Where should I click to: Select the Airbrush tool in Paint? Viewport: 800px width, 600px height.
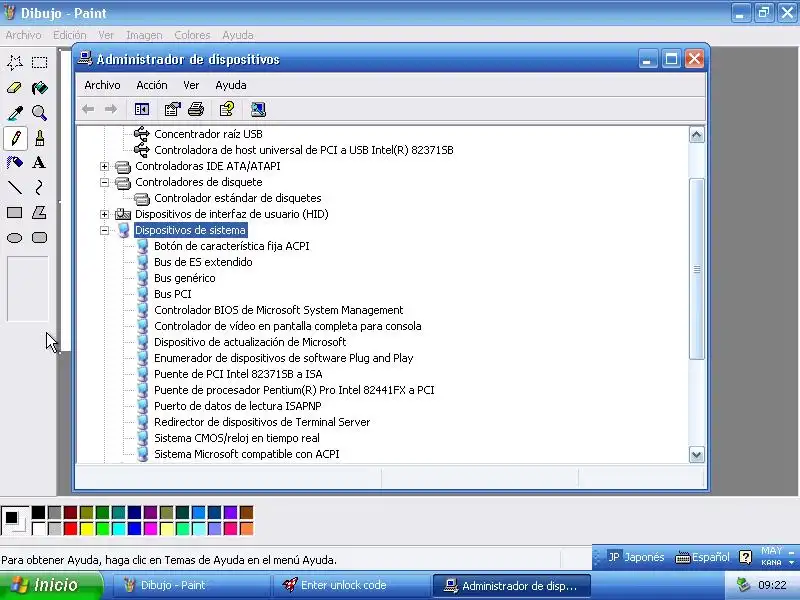(15, 163)
